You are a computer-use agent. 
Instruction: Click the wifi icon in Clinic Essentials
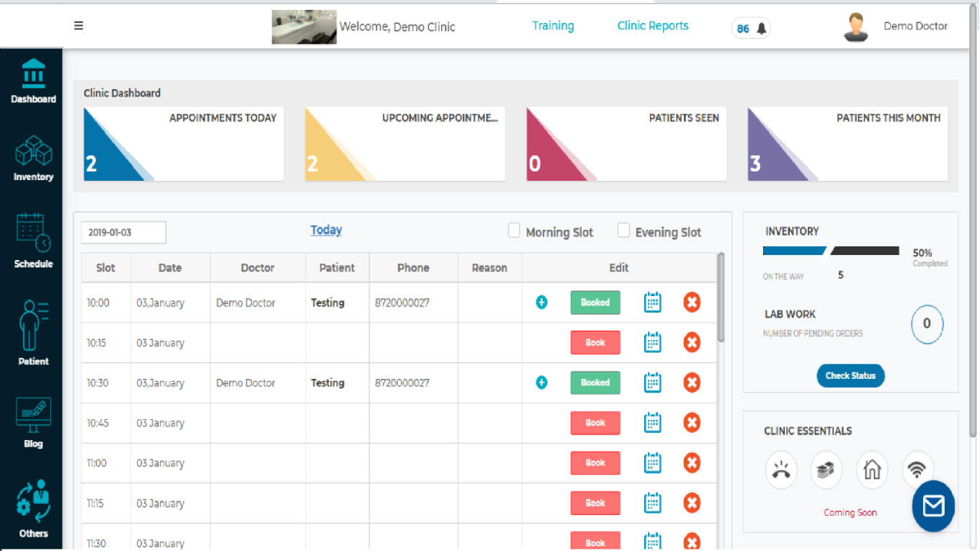pyautogui.click(x=917, y=470)
